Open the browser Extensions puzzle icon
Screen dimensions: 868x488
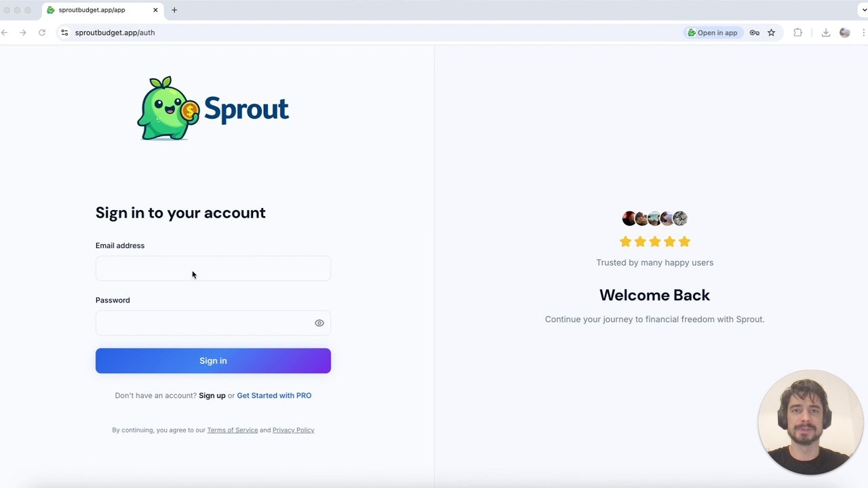tap(797, 32)
